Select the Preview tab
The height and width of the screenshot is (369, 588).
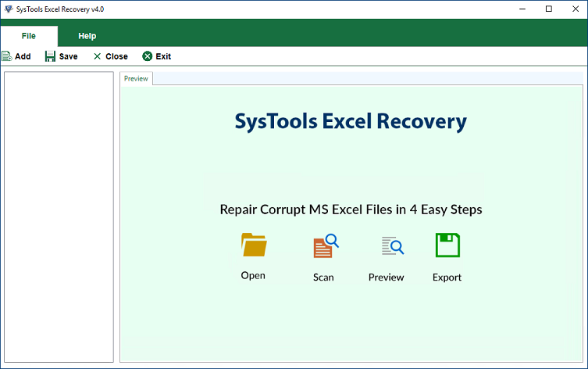coord(136,78)
